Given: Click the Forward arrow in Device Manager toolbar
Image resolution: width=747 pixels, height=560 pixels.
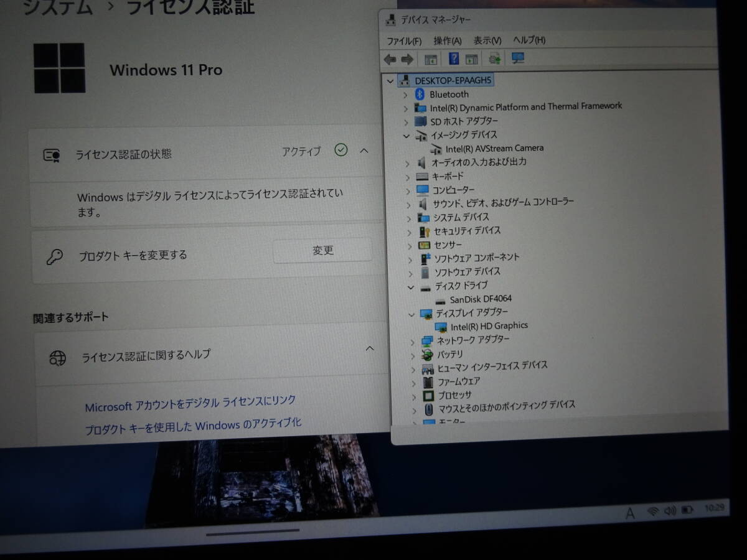Looking at the screenshot, I should click(x=407, y=59).
